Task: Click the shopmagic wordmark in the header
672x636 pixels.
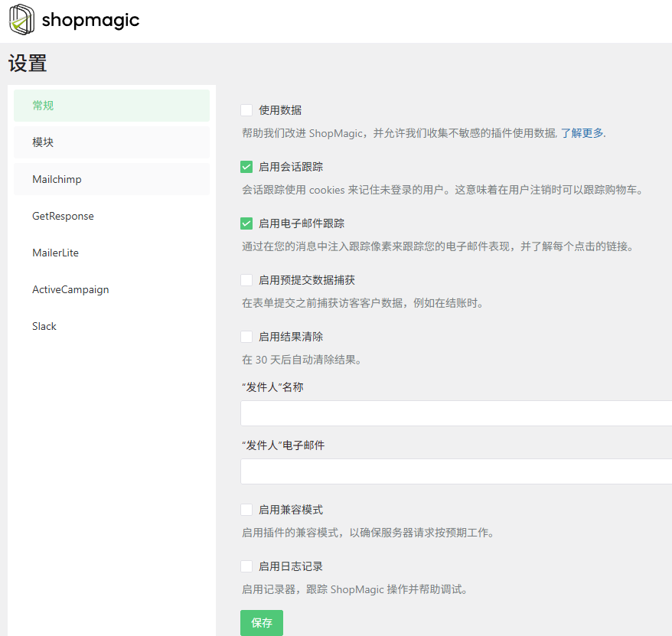Action: [90, 20]
